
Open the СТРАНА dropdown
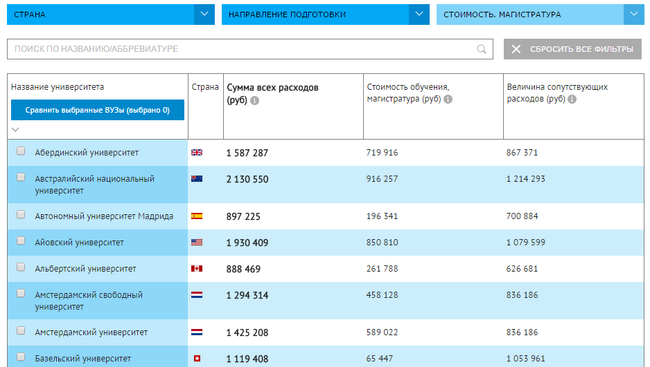(x=111, y=15)
